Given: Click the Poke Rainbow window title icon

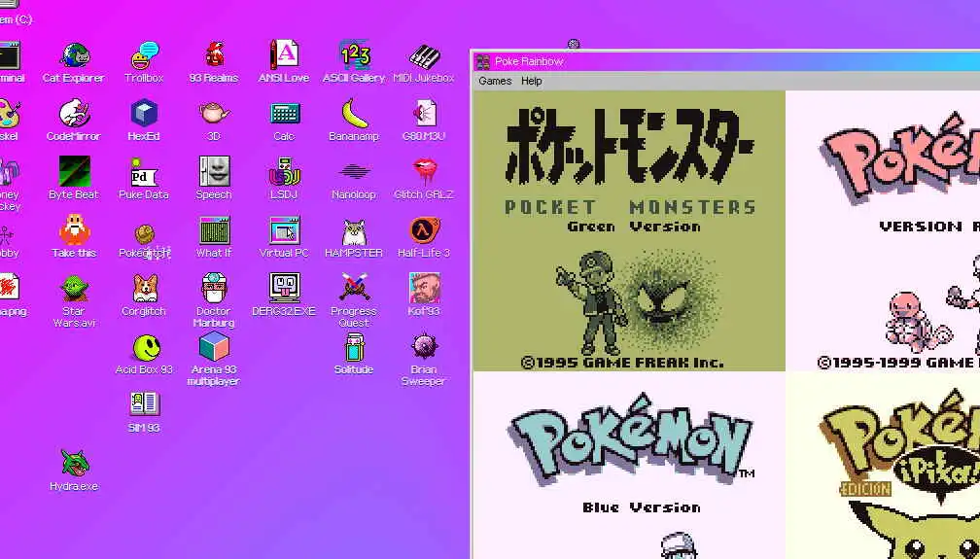Looking at the screenshot, I should pyautogui.click(x=482, y=61).
